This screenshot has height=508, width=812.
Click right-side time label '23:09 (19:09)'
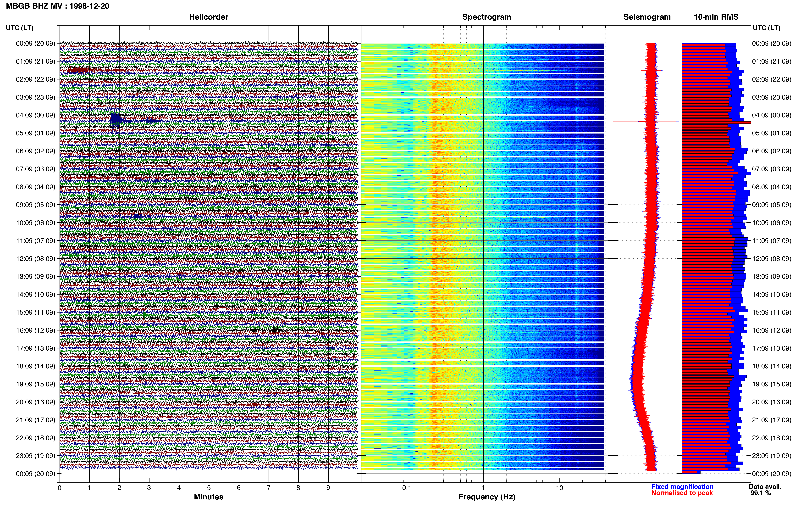point(772,456)
